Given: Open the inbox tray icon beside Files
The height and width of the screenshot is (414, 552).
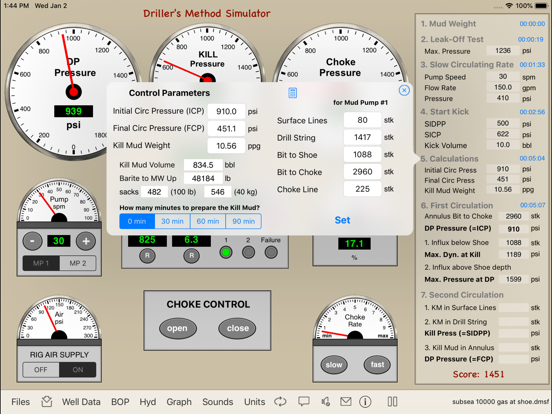Looking at the screenshot, I should 46,401.
